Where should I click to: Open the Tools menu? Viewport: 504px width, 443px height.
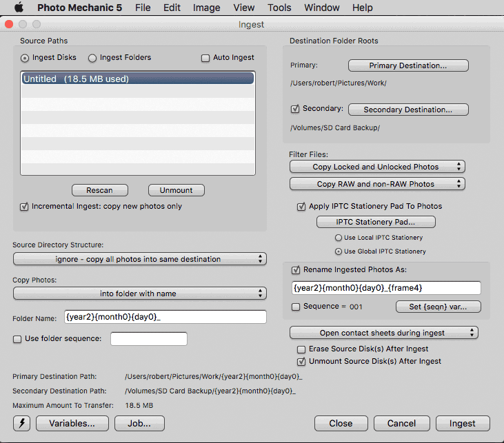coord(279,8)
